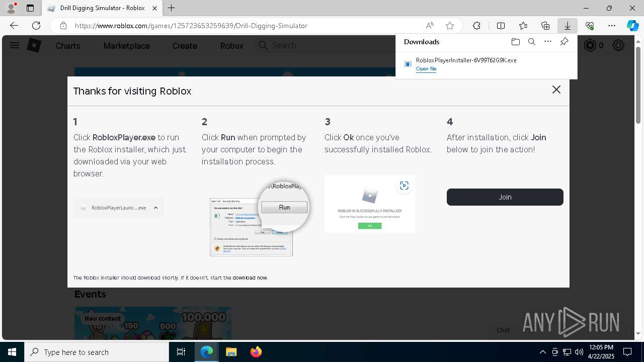Open Edge tab actions menu icon
Screen dimensions: 644x362
pyautogui.click(x=30, y=8)
